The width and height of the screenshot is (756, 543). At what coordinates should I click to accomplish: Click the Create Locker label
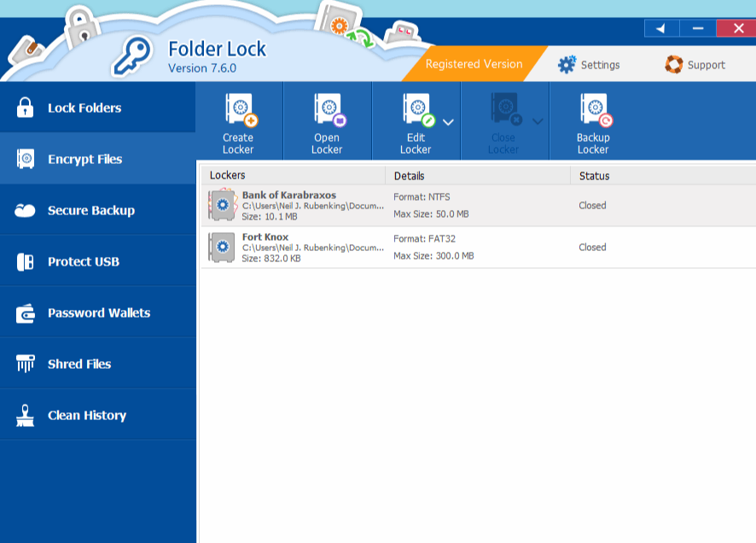point(238,143)
